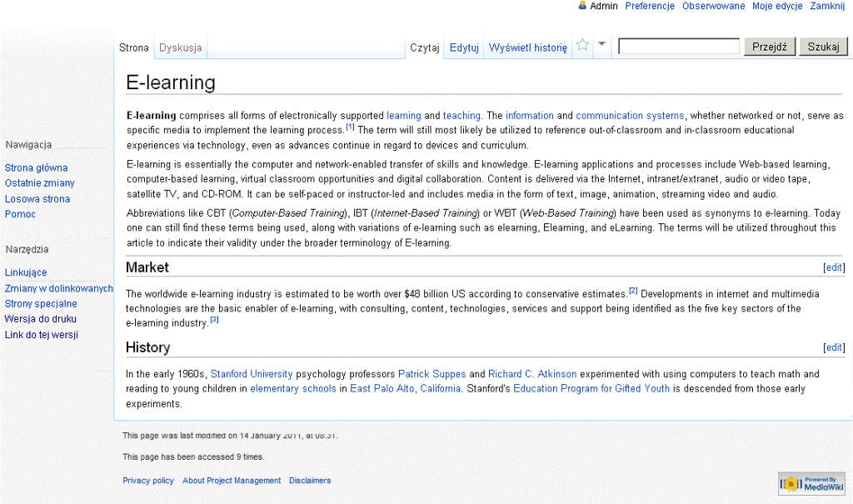The height and width of the screenshot is (504, 853).
Task: Click the Admin user icon
Action: click(x=582, y=6)
